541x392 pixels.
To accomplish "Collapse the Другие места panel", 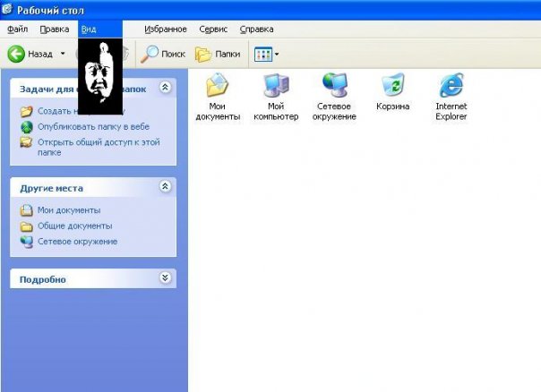I will click(x=166, y=186).
